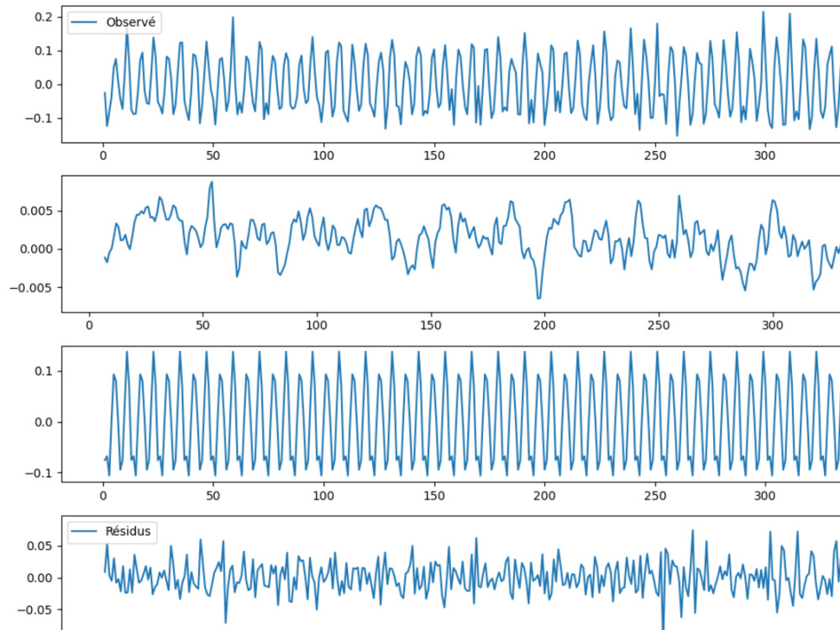
Task: Click x-tick 100 under the second plot
Action: (317, 326)
